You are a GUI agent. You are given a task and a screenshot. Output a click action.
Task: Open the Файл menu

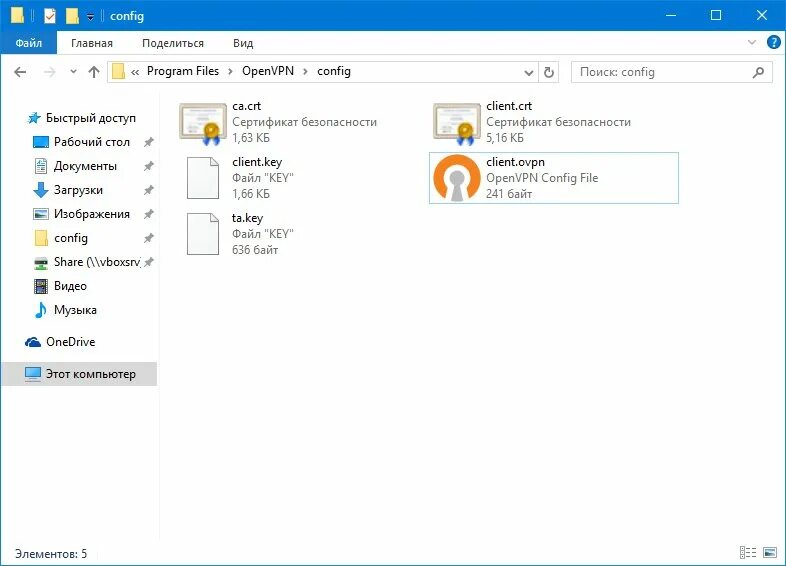(x=29, y=43)
